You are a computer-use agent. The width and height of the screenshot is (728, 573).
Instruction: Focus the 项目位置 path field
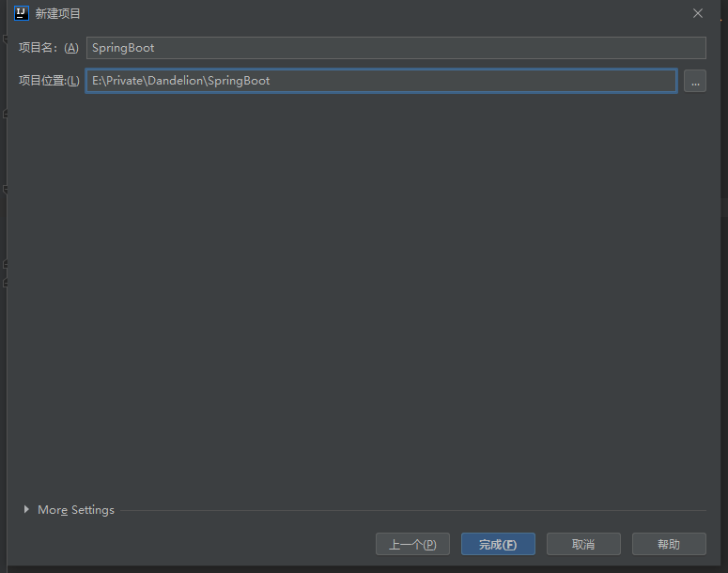click(470, 82)
